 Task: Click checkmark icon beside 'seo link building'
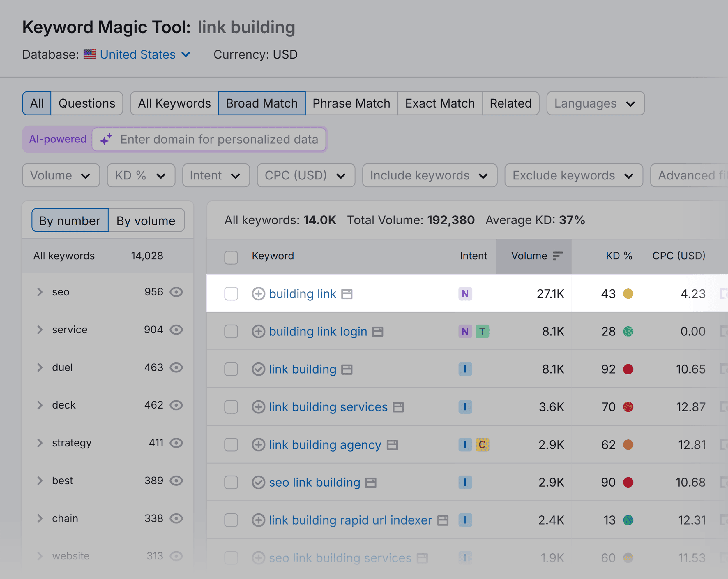pos(258,482)
